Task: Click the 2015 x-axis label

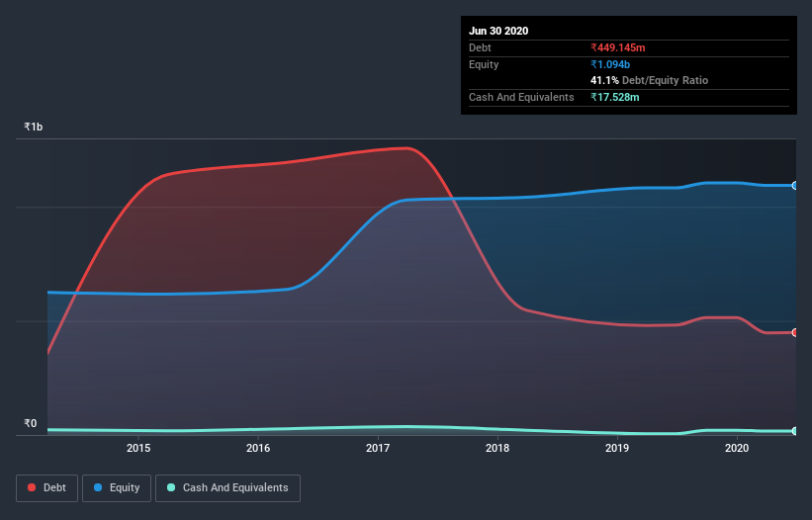Action: [138, 448]
